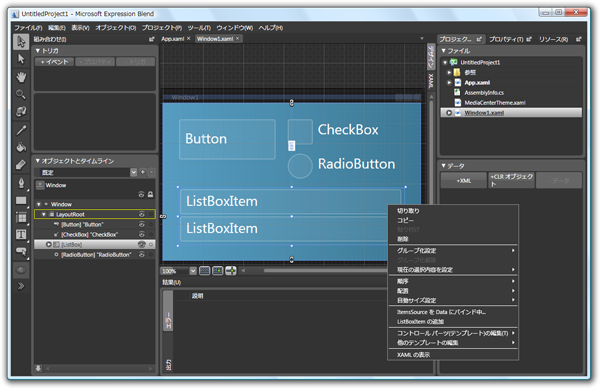Click the timeline toggle icon at bottom-left
The width and height of the screenshot is (600, 389).
click(x=38, y=368)
